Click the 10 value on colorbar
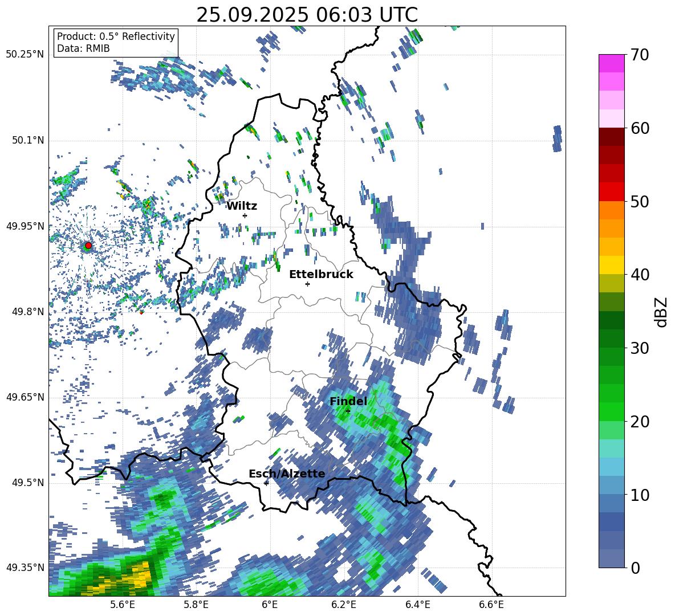The height and width of the screenshot is (616, 675). 640,495
